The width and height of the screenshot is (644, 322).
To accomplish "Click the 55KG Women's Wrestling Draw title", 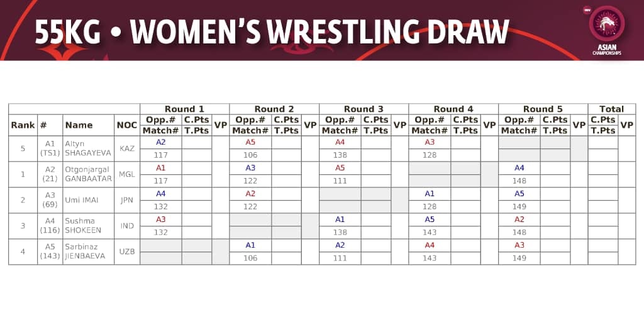I will tap(271, 31).
